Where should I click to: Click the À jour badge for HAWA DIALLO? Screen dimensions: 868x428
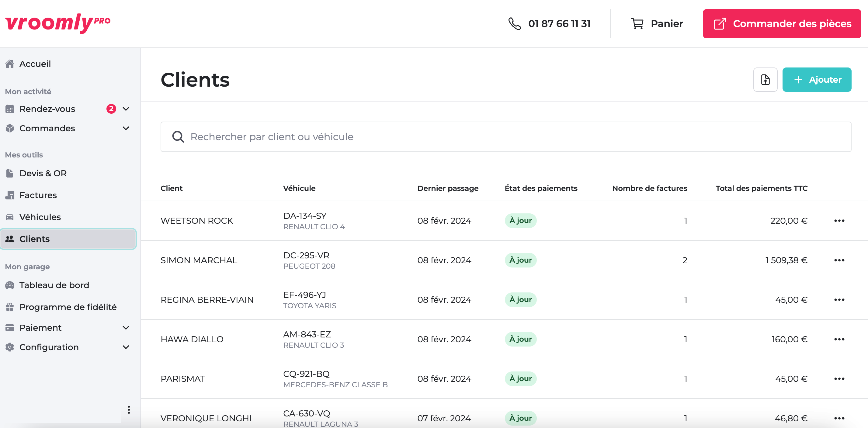521,339
